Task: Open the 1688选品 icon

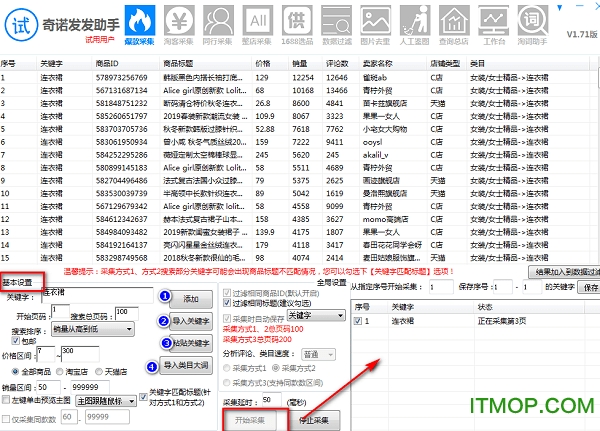Action: pyautogui.click(x=297, y=24)
